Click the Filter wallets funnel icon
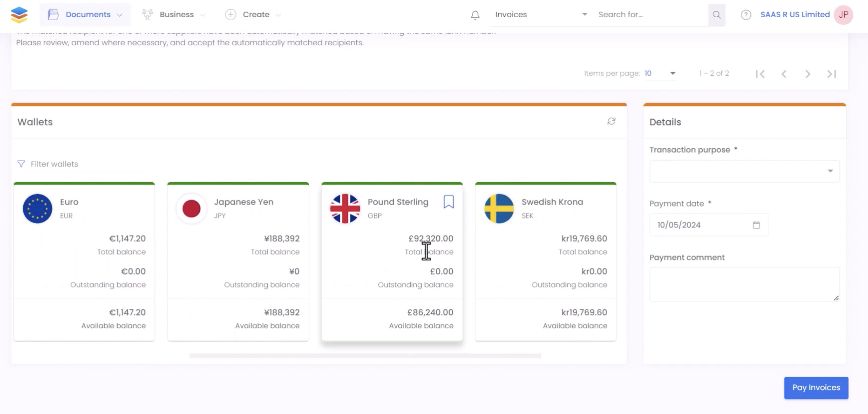Image resolution: width=868 pixels, height=414 pixels. (x=21, y=164)
